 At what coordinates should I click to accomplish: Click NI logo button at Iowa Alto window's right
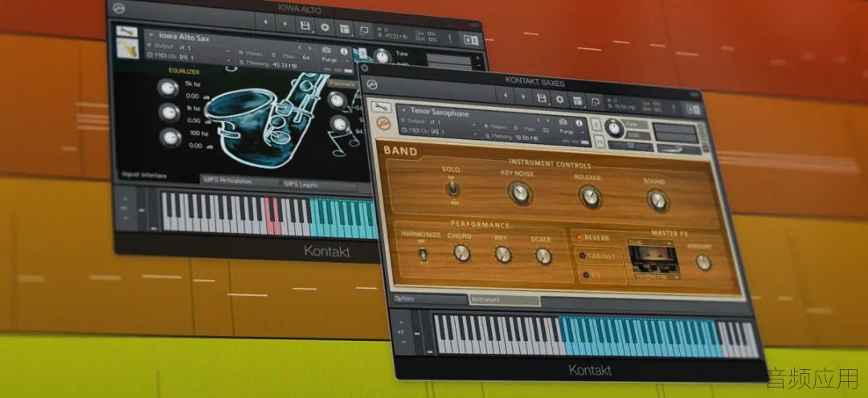pos(470,40)
